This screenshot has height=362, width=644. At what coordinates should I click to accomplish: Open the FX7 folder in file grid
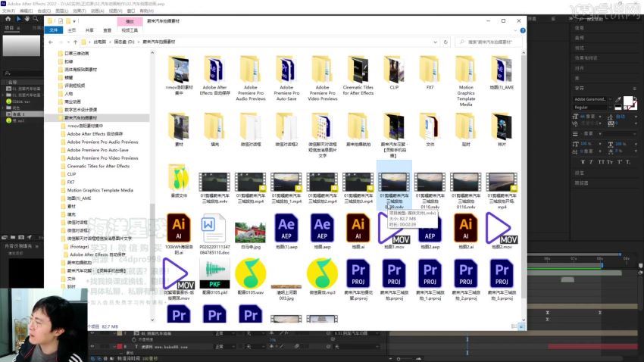click(x=430, y=70)
